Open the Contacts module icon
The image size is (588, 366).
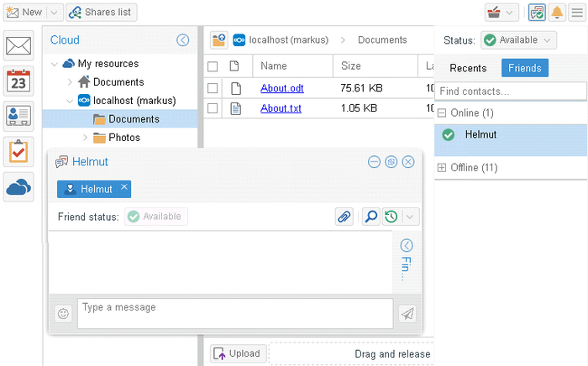(19, 117)
